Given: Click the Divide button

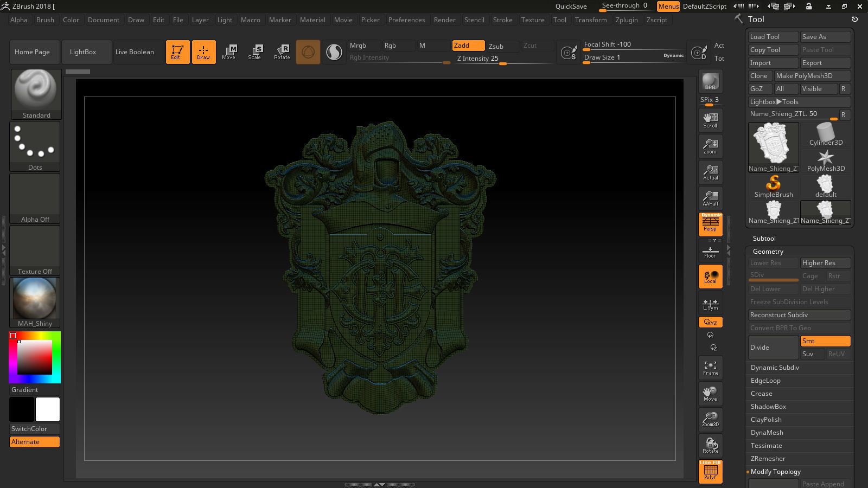Looking at the screenshot, I should [x=773, y=348].
